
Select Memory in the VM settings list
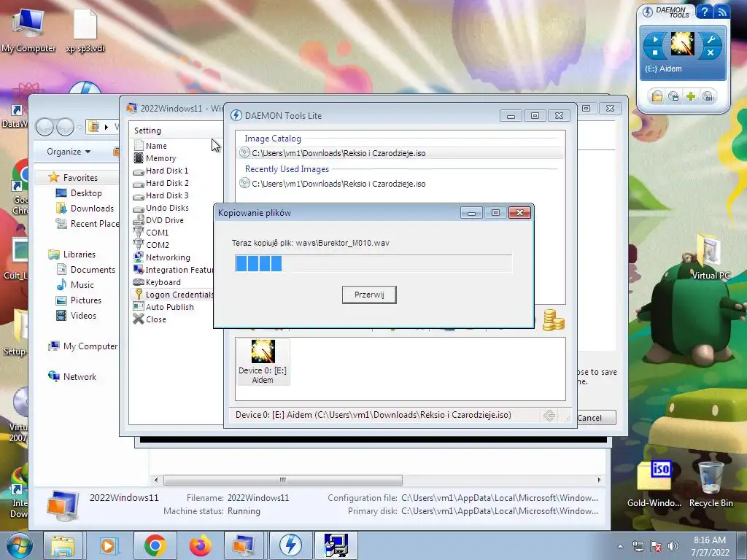pyautogui.click(x=155, y=158)
